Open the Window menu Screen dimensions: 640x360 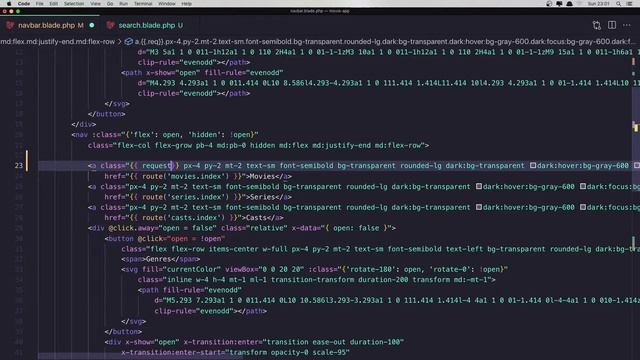tap(167, 4)
